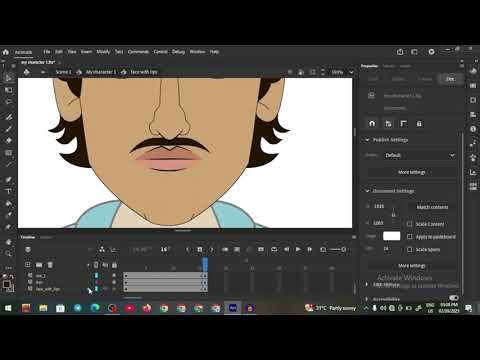This screenshot has width=480, height=360.
Task: Click the layer-stack icon above new layer
Action: [28, 249]
